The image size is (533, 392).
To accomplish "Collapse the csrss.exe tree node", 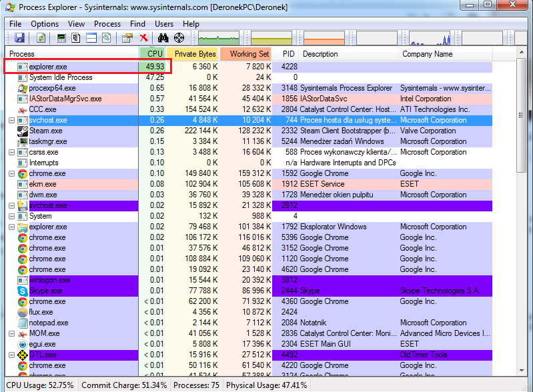I will point(11,152).
